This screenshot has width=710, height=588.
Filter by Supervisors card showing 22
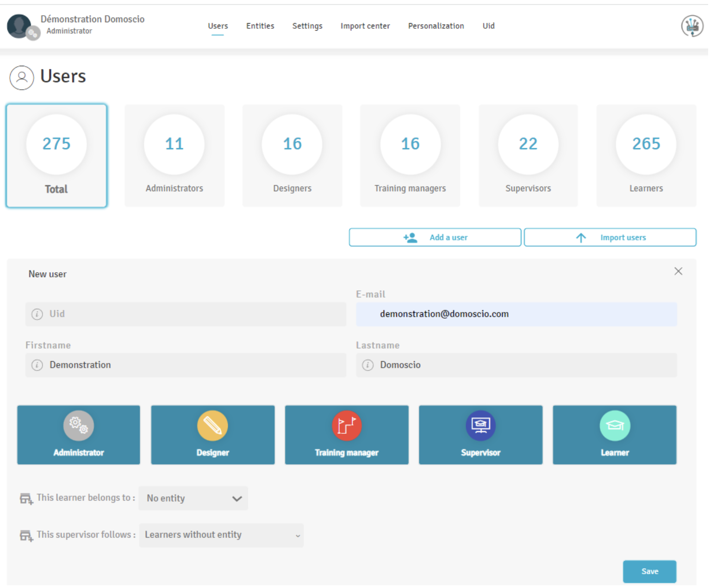pos(529,156)
